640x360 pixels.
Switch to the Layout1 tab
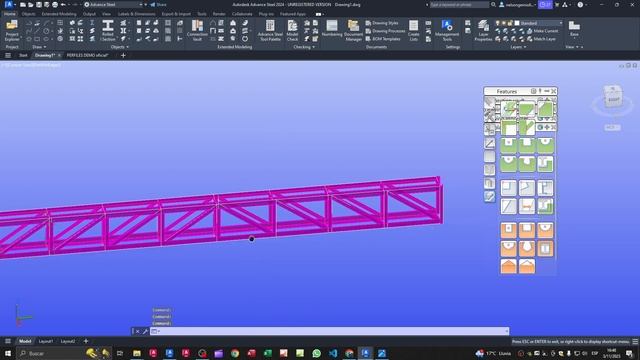pyautogui.click(x=46, y=341)
